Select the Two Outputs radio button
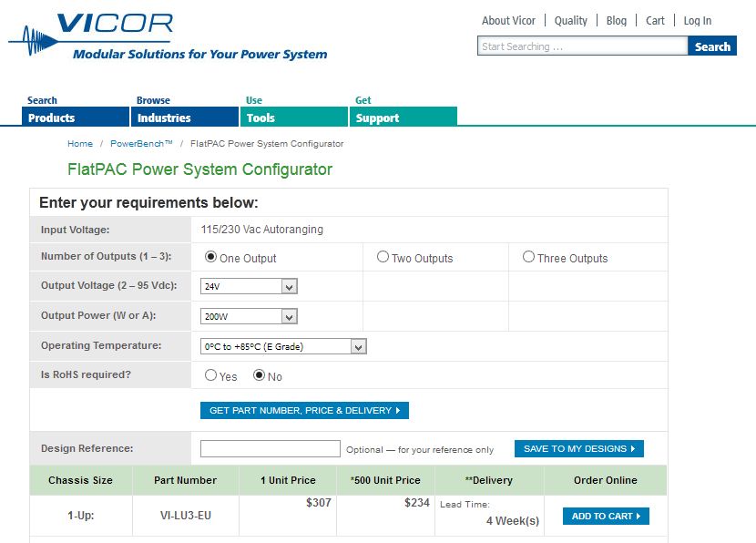This screenshot has height=543, width=756. [x=383, y=257]
